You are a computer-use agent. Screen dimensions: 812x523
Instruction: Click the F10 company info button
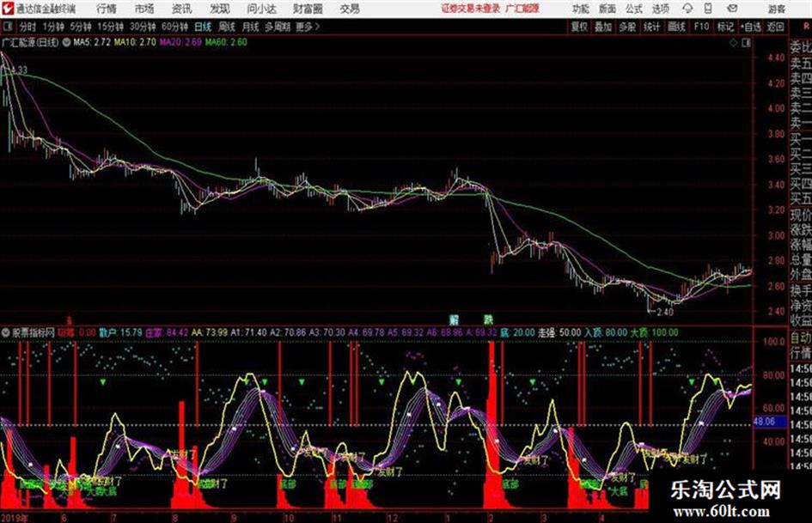tap(701, 27)
